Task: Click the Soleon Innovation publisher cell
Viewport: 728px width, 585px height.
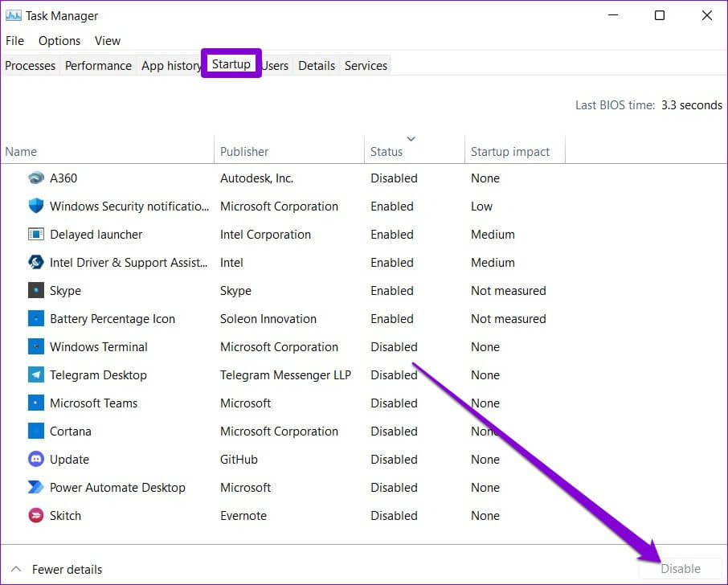Action: point(268,319)
